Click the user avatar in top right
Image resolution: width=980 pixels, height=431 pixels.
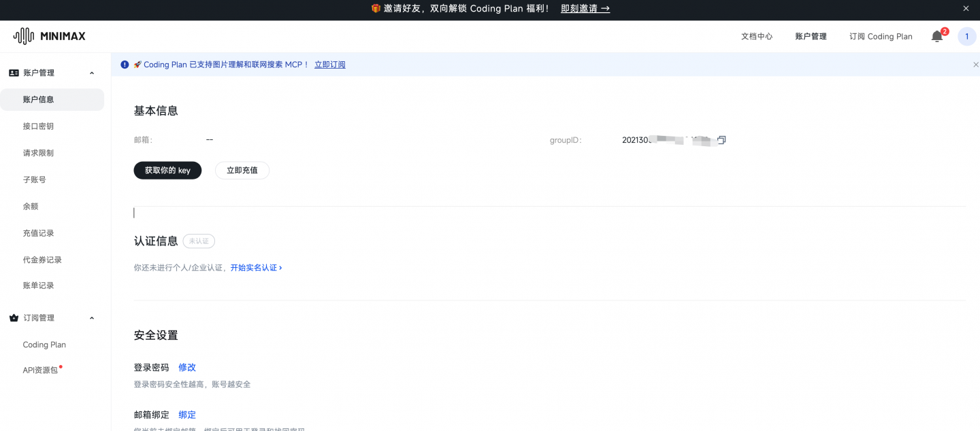966,36
